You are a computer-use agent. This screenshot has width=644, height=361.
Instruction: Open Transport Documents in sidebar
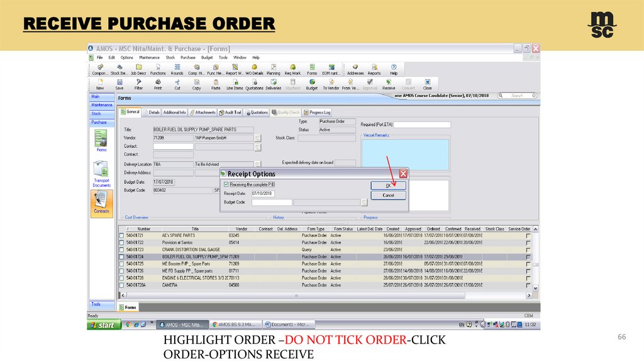pyautogui.click(x=101, y=174)
